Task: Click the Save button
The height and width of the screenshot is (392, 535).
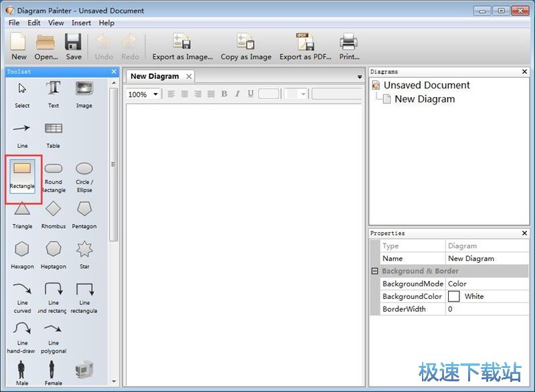Action: click(74, 45)
